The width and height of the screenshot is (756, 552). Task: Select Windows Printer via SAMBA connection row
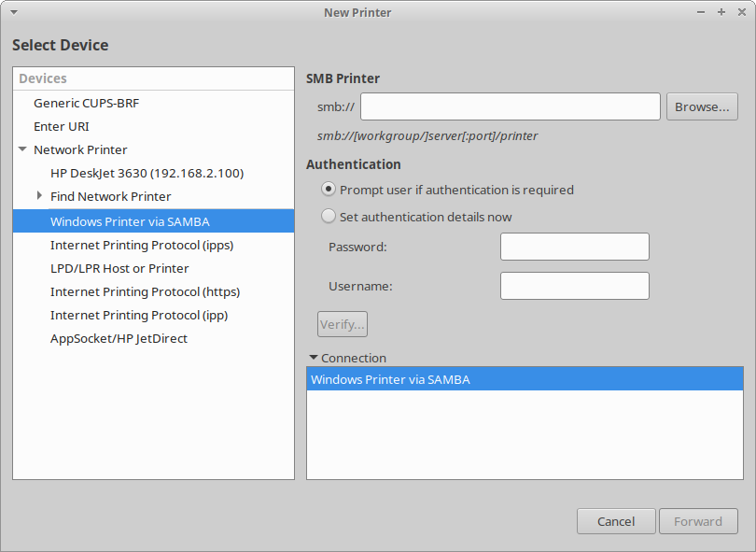[525, 380]
